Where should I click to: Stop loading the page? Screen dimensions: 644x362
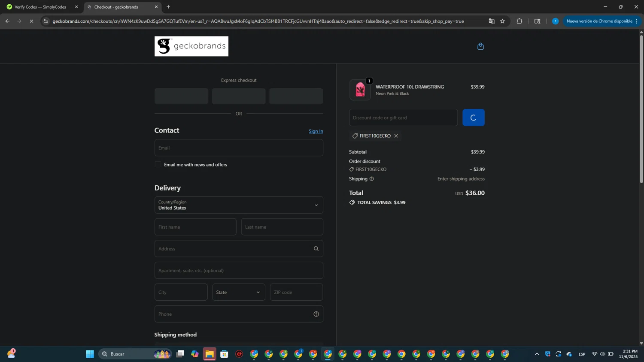point(31,21)
